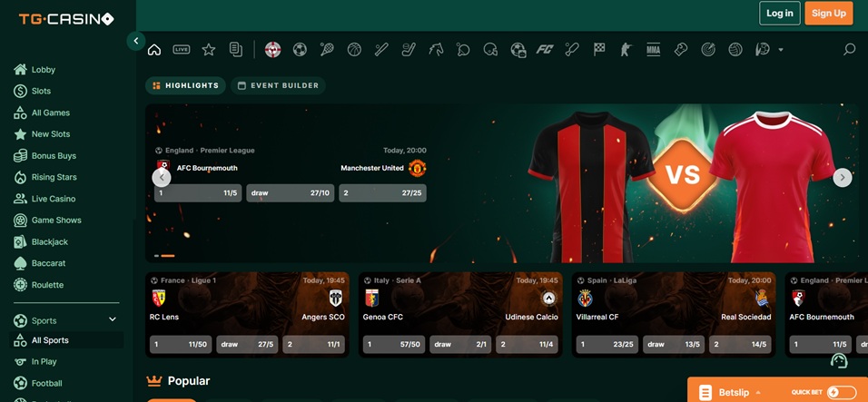Image resolution: width=868 pixels, height=402 pixels.
Task: Pick Genoa CFC win at 57/50
Action: click(x=394, y=345)
